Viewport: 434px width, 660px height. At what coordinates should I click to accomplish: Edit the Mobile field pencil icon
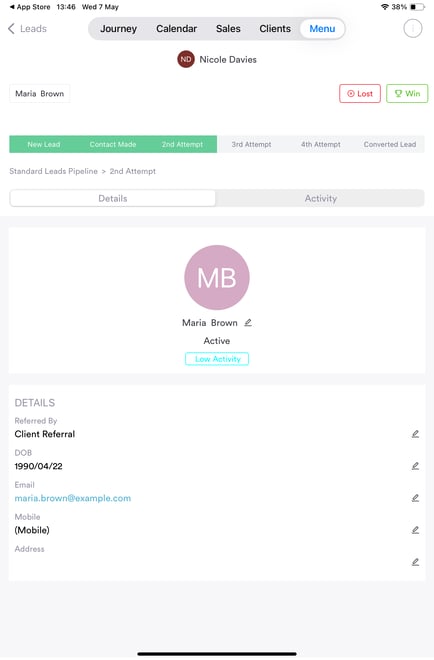click(x=415, y=530)
